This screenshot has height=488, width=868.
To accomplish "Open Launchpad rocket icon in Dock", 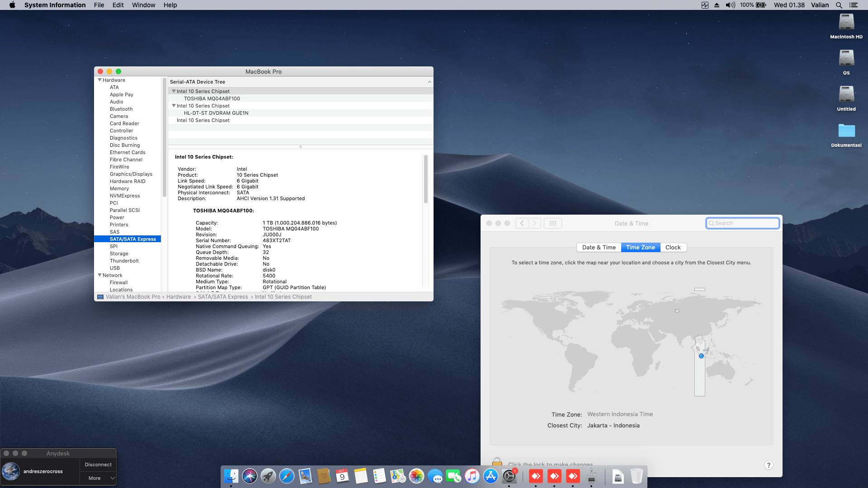I will (268, 476).
